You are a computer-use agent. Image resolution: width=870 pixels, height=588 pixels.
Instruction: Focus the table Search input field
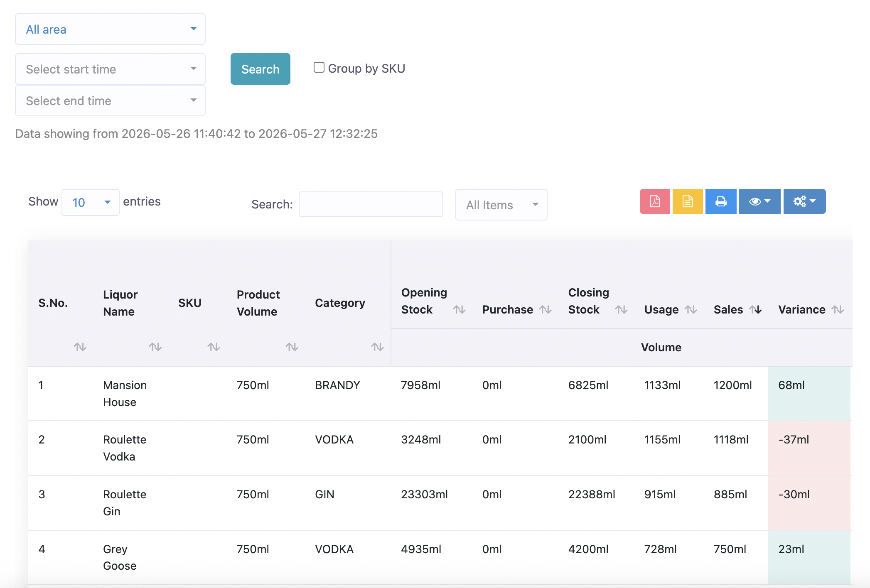click(371, 204)
